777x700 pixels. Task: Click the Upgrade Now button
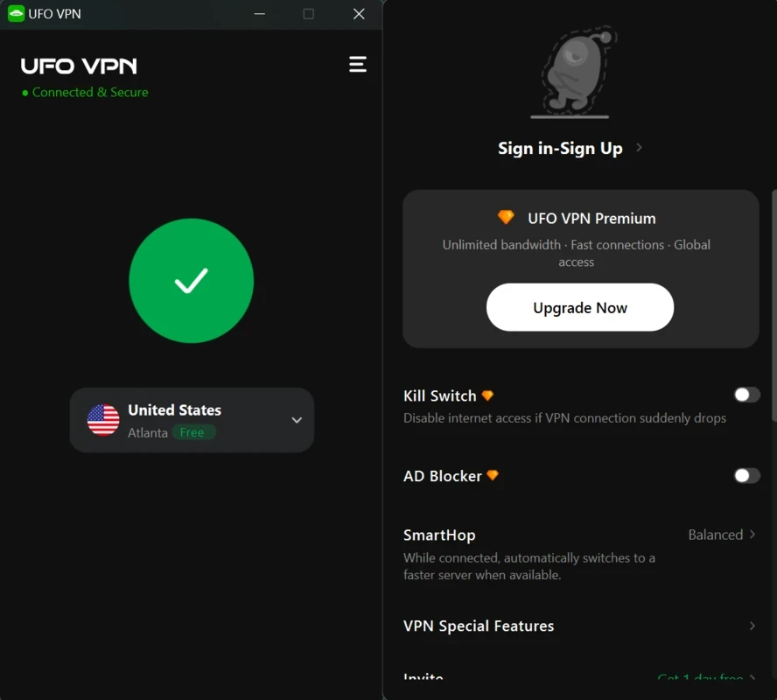point(580,307)
